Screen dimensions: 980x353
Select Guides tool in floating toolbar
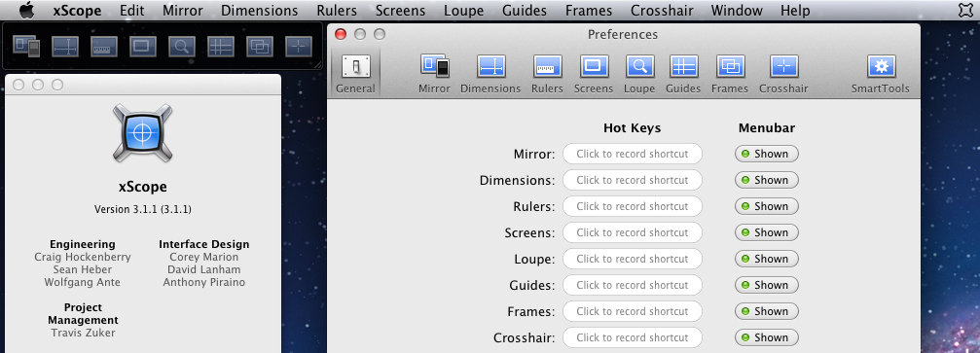[x=221, y=47]
